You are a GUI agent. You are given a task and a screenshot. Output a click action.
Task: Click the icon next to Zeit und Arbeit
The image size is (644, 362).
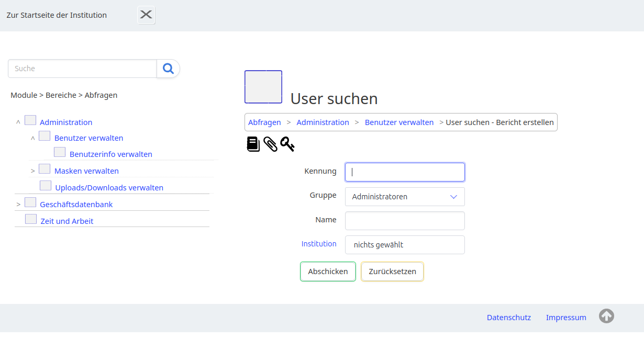click(31, 219)
